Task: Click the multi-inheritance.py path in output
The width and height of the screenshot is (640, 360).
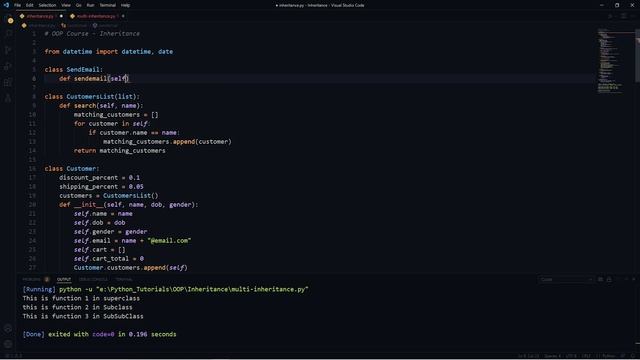Action: [x=202, y=289]
